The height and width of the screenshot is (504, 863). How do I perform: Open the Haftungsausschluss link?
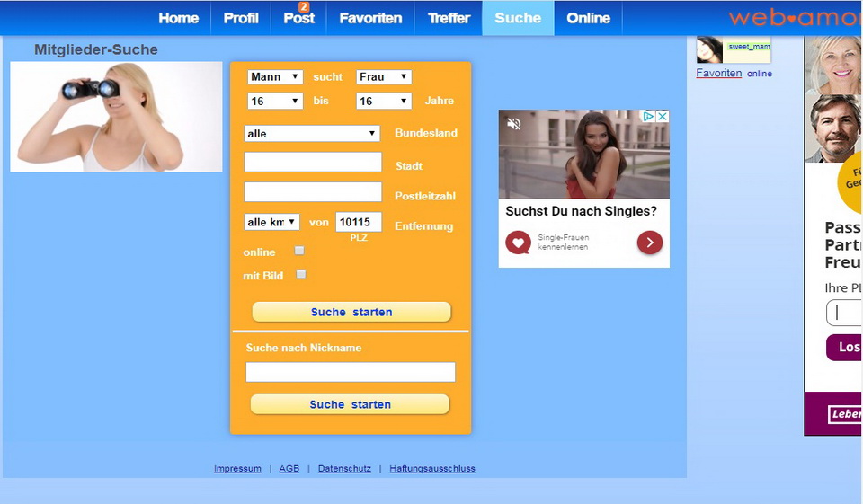[x=432, y=469]
